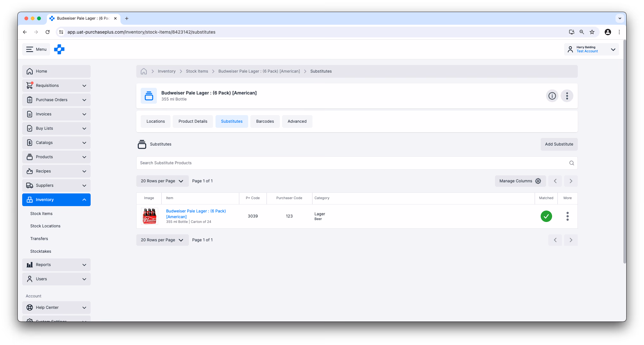The height and width of the screenshot is (345, 644).
Task: Open the Chrome profile avatar
Action: (x=608, y=32)
